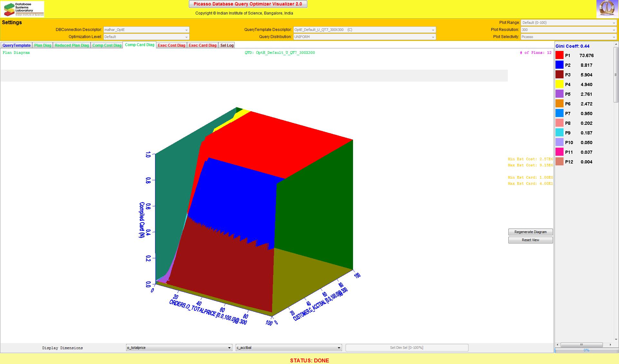The image size is (619, 364).
Task: Select the pink P11 plan color box
Action: pyautogui.click(x=559, y=152)
